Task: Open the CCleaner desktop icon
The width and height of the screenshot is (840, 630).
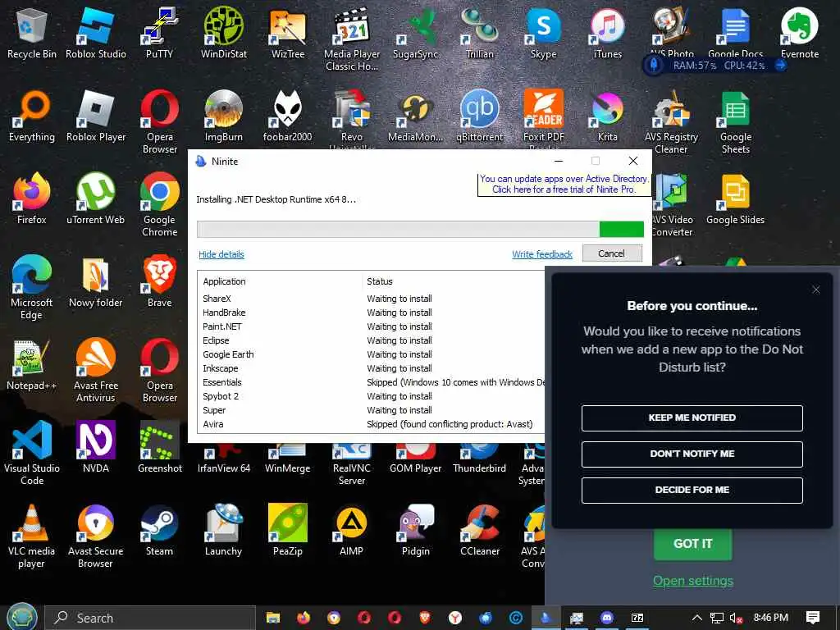Action: point(480,531)
